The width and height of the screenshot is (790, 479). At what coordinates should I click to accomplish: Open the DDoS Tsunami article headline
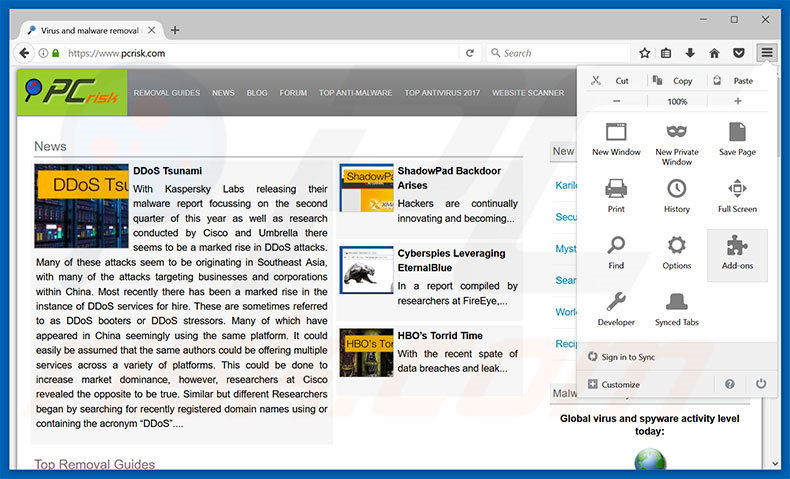(x=167, y=171)
